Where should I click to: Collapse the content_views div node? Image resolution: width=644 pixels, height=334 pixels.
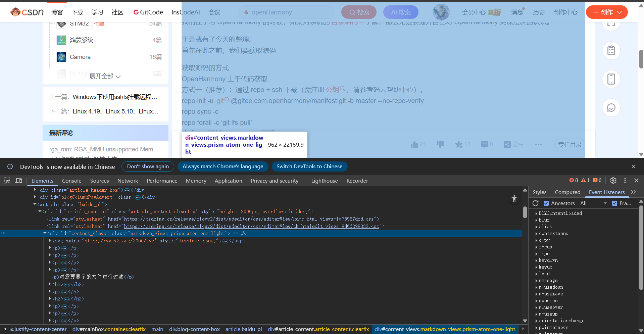(x=45, y=233)
